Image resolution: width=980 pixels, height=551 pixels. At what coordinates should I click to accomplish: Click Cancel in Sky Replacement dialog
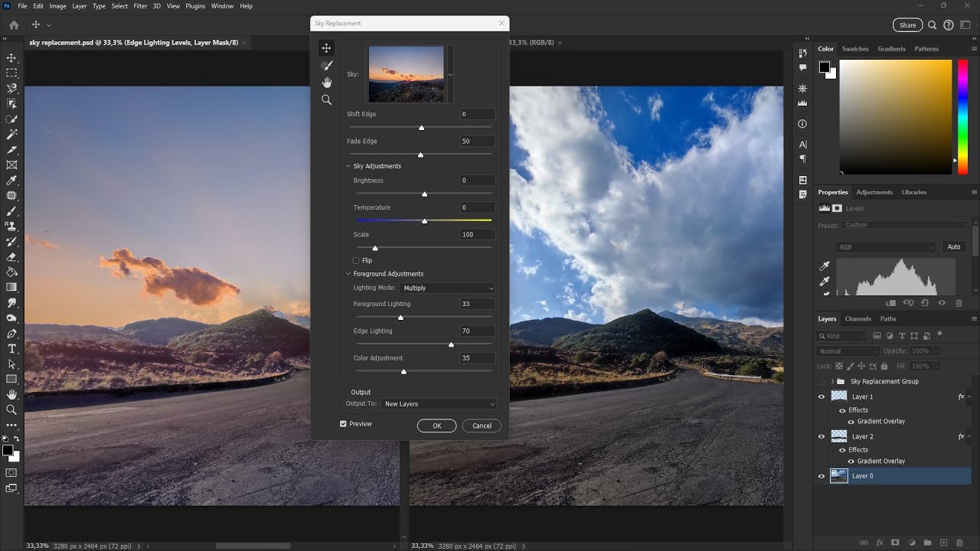point(482,425)
